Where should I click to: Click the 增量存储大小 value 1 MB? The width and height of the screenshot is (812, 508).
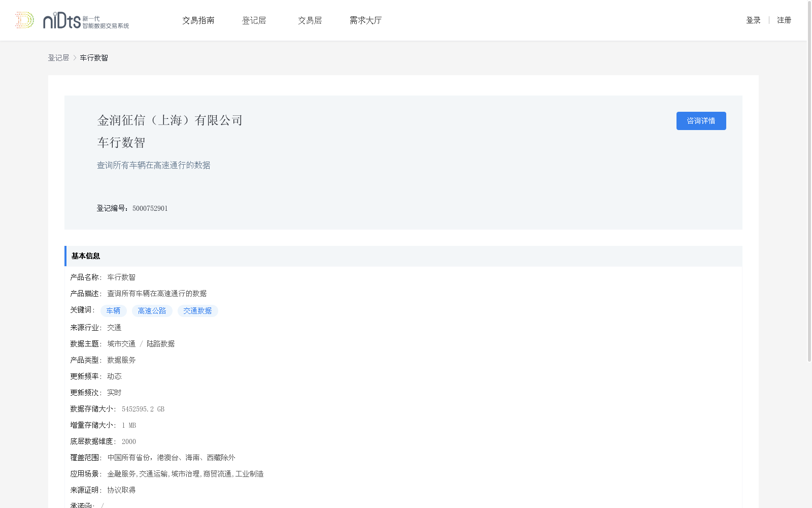(129, 425)
